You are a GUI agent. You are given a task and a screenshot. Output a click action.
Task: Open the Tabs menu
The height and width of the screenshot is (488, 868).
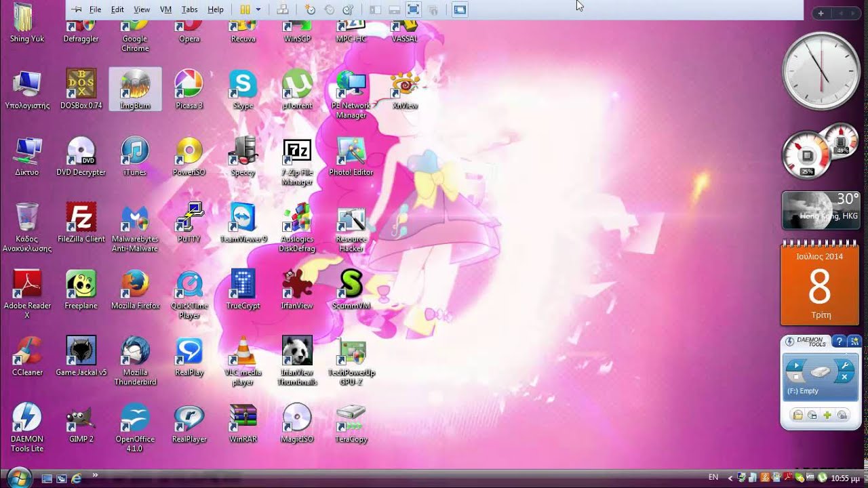190,9
